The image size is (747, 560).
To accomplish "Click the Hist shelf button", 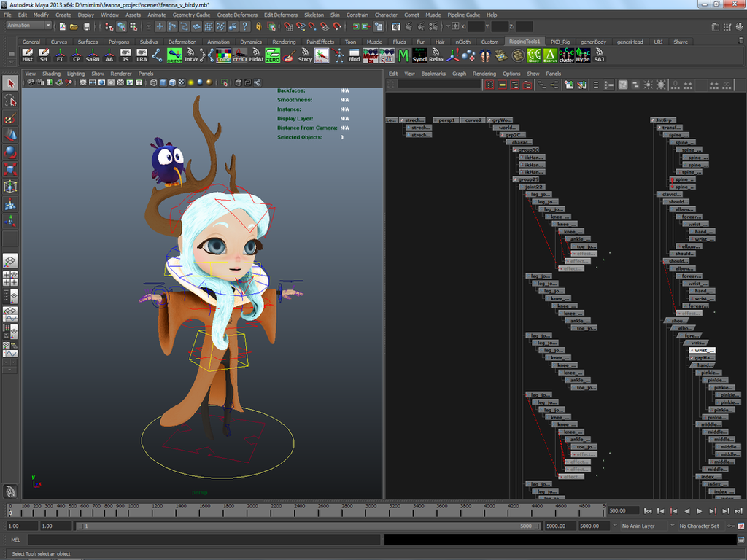I will coord(28,55).
